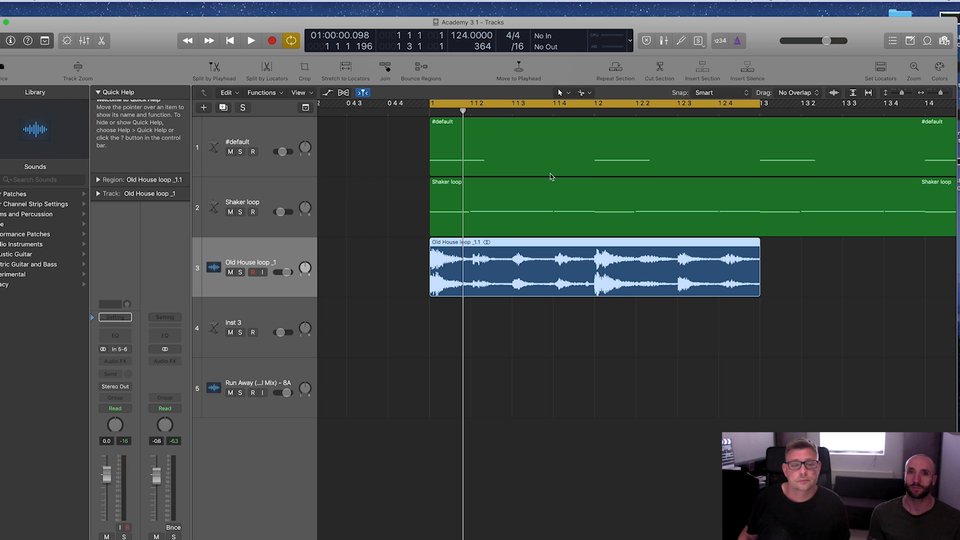Screen dimensions: 960x540
Task: Adjust the Run Away track volume slider
Action: click(x=283, y=392)
